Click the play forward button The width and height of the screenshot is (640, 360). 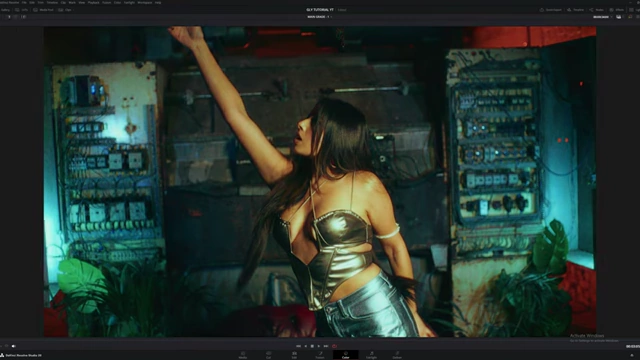319,346
